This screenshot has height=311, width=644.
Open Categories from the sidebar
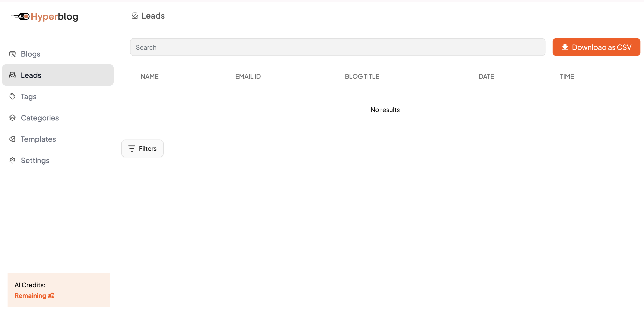click(x=40, y=118)
